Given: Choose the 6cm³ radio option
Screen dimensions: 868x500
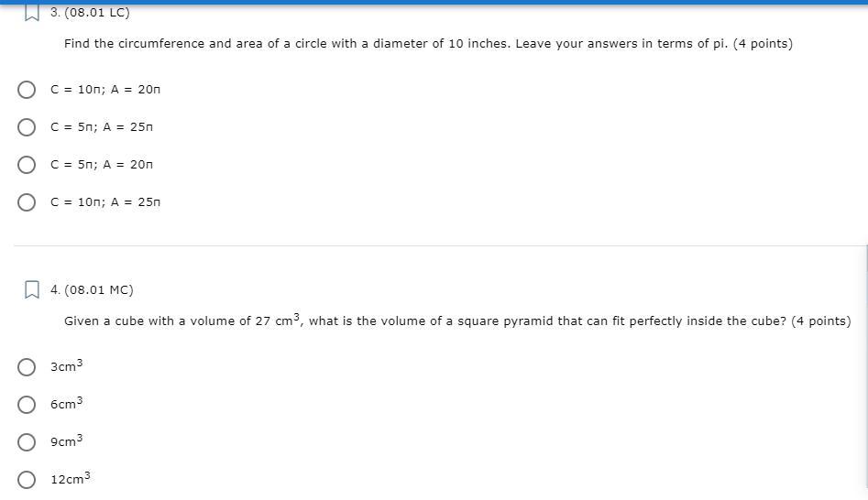Looking at the screenshot, I should [x=27, y=405].
